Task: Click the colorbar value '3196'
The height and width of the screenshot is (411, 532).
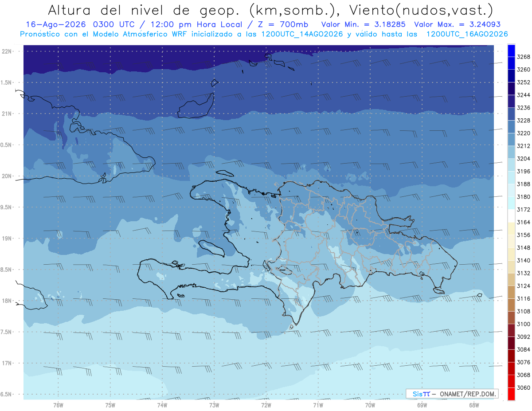Action: (x=524, y=172)
